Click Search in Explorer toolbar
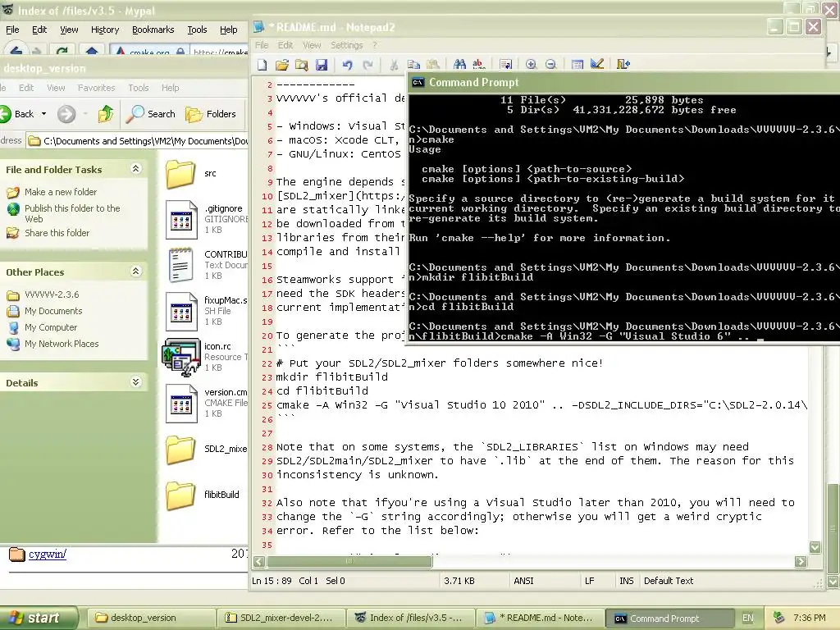Viewport: 840px width, 630px height. [x=152, y=114]
